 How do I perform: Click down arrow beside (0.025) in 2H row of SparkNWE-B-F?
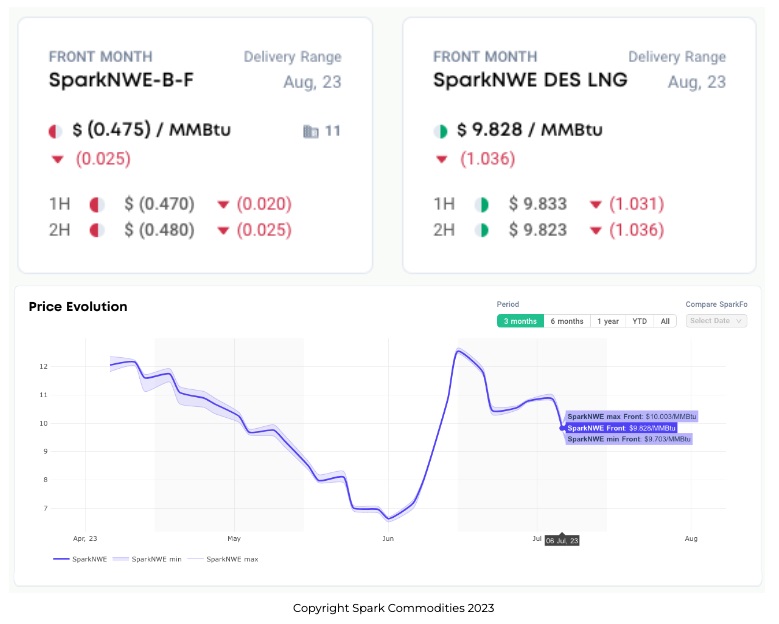(224, 231)
